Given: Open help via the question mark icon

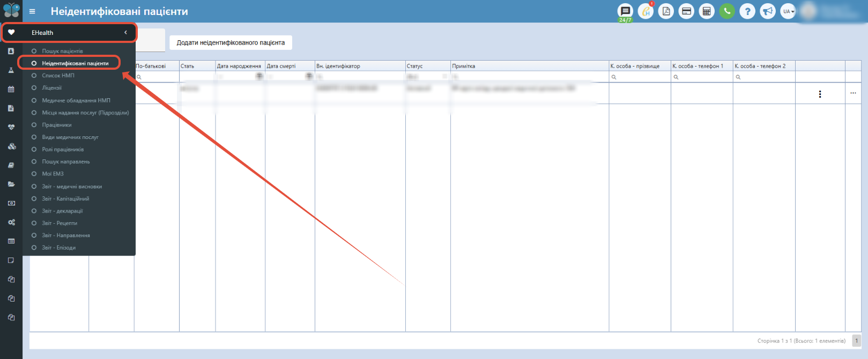Looking at the screenshot, I should pyautogui.click(x=747, y=11).
